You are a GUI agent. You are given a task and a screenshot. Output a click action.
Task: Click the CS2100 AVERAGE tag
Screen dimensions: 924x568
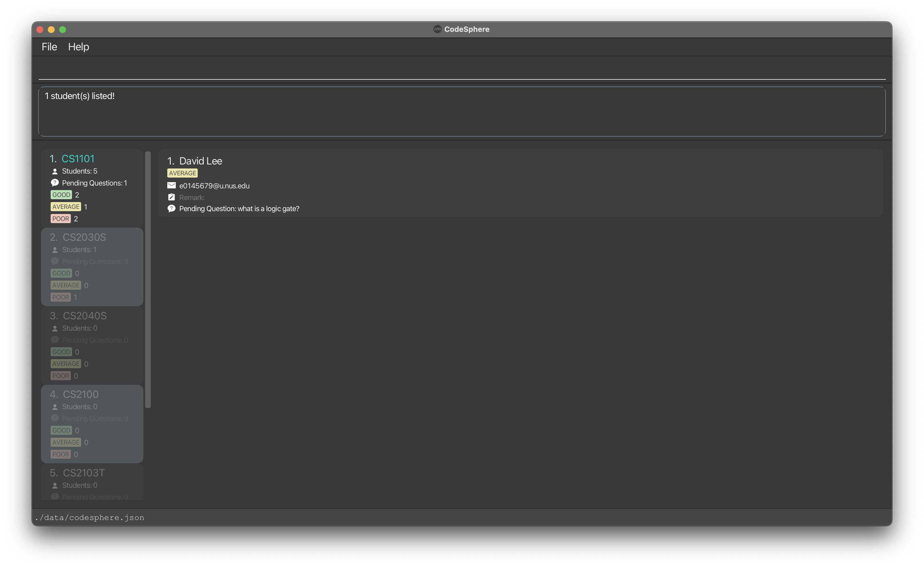pos(66,442)
